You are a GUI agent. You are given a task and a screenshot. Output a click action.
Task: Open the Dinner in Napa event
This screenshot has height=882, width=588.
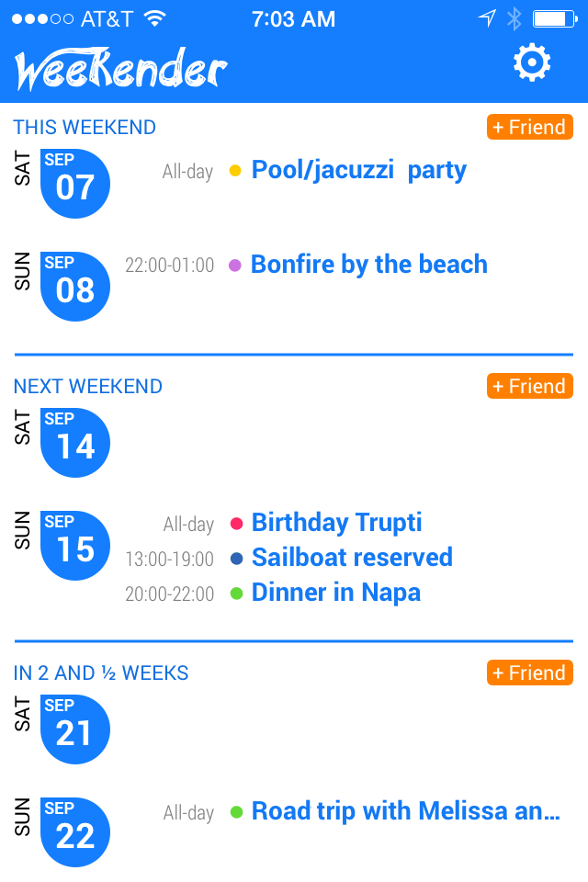(336, 593)
